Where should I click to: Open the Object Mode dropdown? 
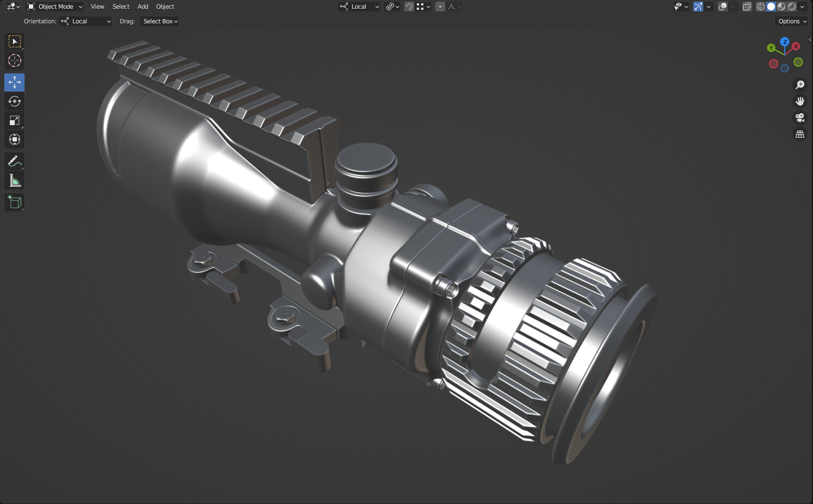[x=54, y=7]
